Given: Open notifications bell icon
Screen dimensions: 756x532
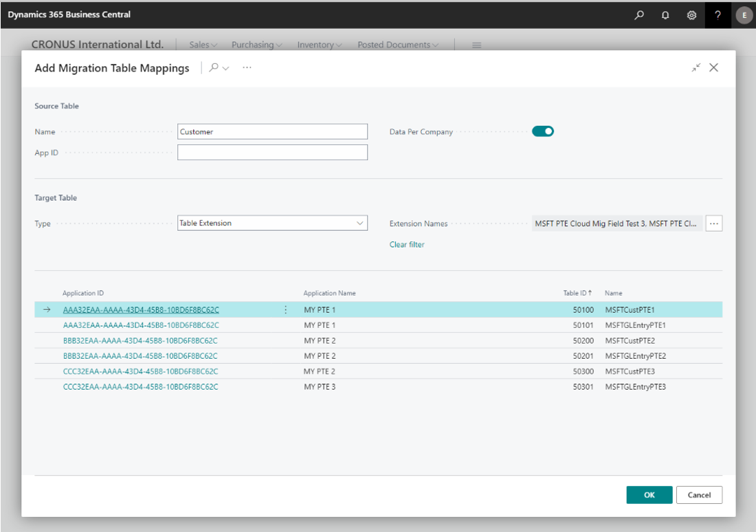Looking at the screenshot, I should point(665,15).
